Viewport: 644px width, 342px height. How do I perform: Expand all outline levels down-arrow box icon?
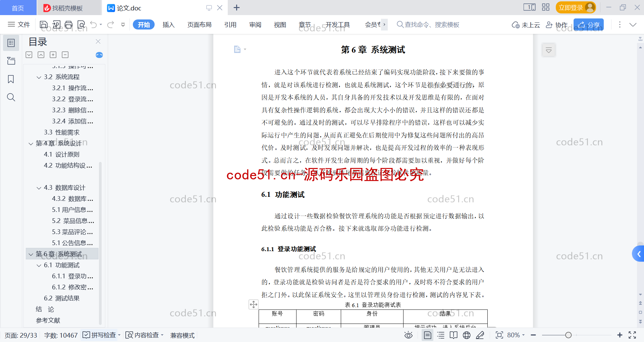click(29, 55)
